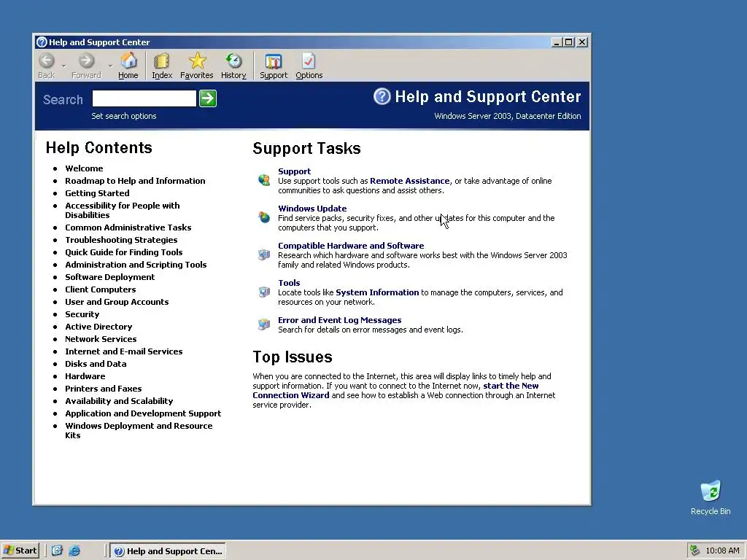Open User and Group Accounts

117,301
